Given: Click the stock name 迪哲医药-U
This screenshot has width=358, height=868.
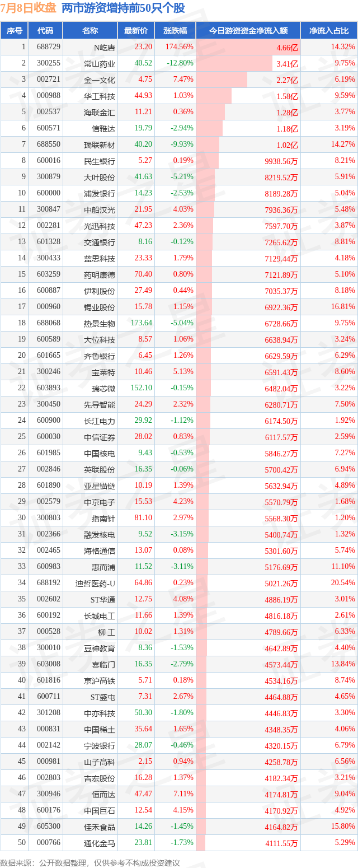Looking at the screenshot, I should pos(95,583).
